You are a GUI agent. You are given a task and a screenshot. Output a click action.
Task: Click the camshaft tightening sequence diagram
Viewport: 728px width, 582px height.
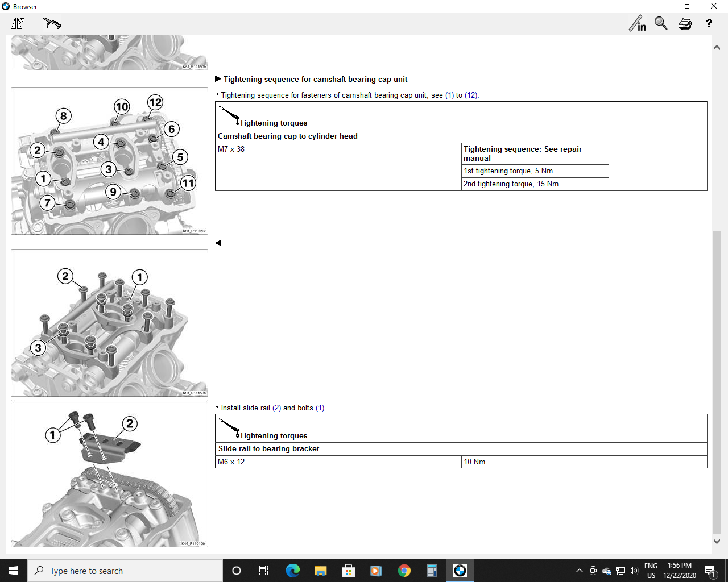pyautogui.click(x=109, y=160)
